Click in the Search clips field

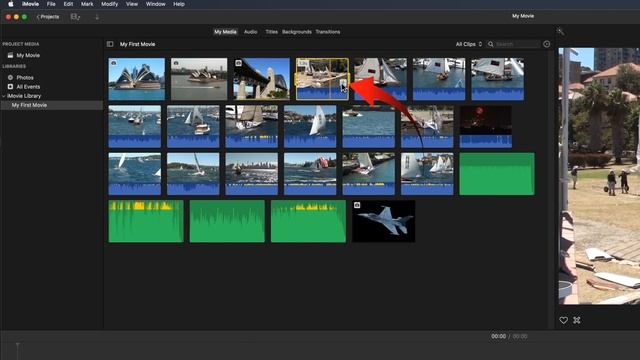click(x=513, y=44)
